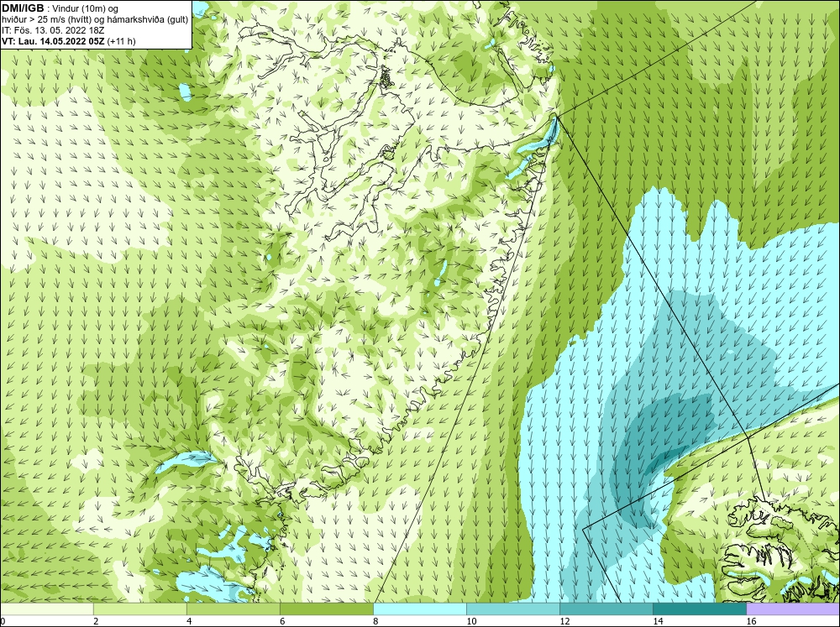The image size is (840, 627).
Task: Click the legend label '8'
Action: 375,621
